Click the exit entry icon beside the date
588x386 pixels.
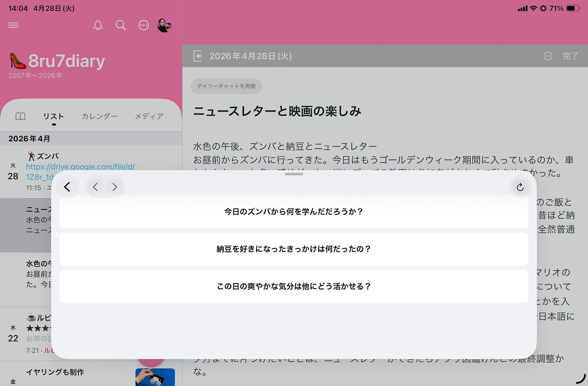click(197, 56)
